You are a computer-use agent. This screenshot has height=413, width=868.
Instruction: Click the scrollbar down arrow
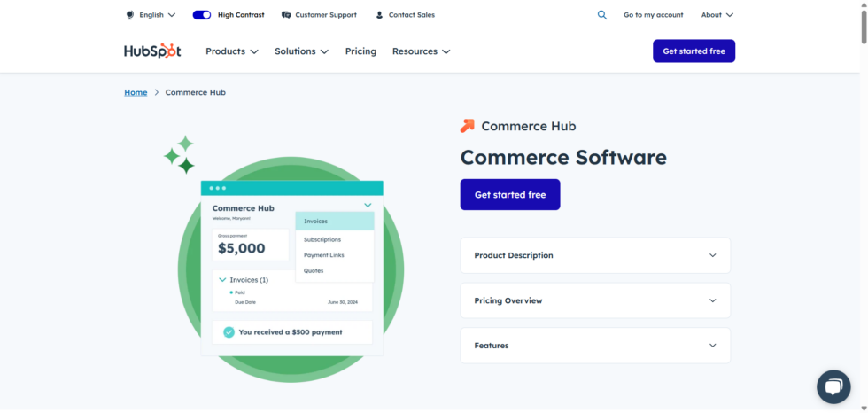(x=864, y=409)
